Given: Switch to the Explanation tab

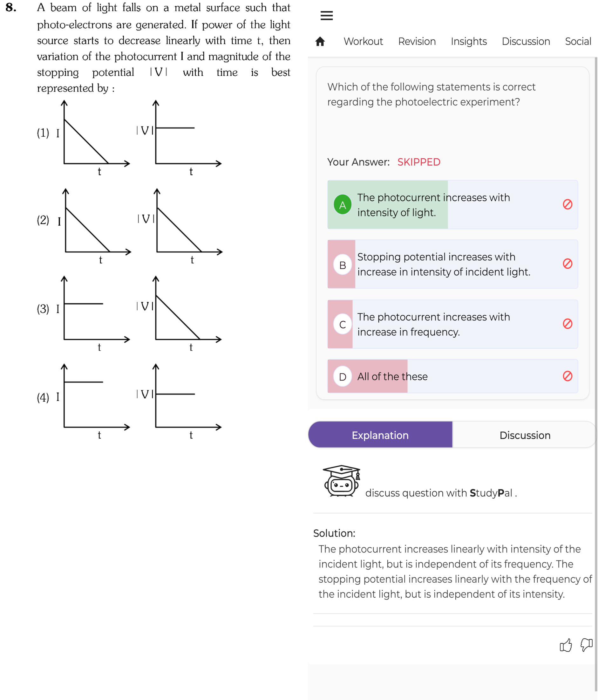Looking at the screenshot, I should [x=380, y=435].
